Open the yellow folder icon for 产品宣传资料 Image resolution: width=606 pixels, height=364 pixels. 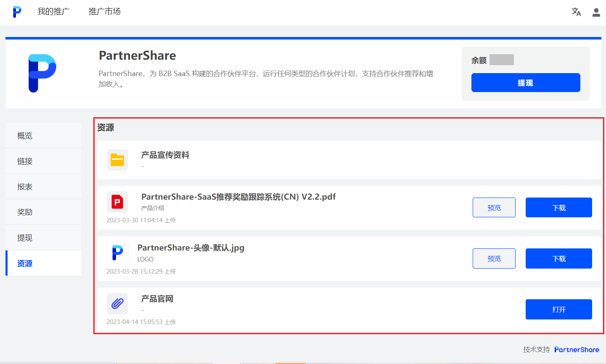tap(117, 160)
